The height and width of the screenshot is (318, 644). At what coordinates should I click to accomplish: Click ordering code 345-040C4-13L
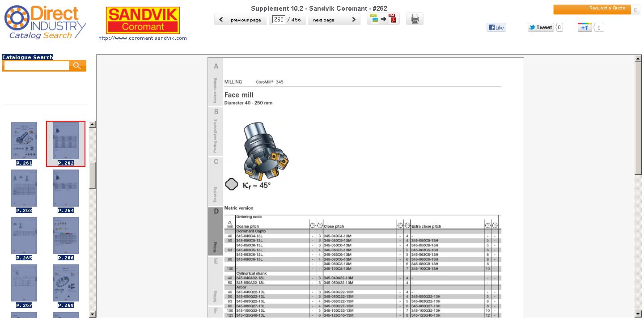(250, 236)
